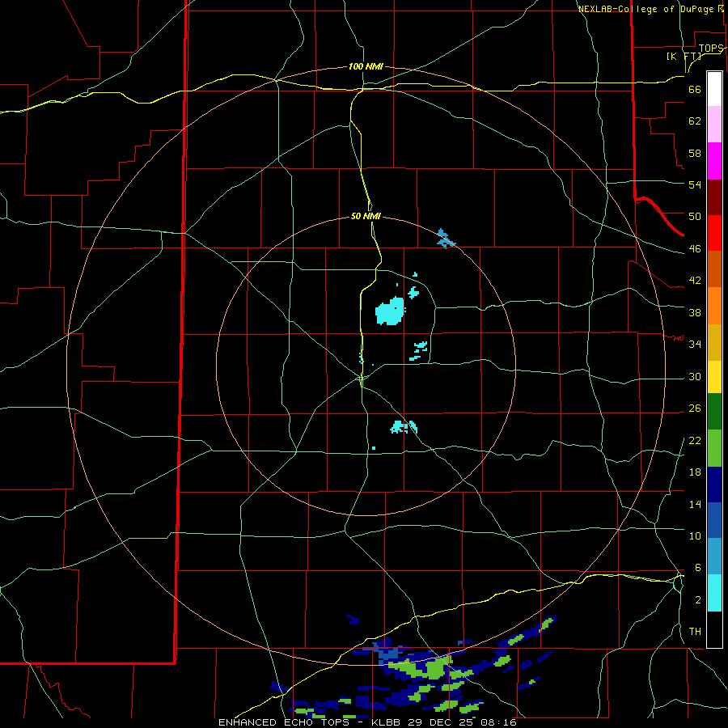Click the 18 legend scale value
The height and width of the screenshot is (728, 728).
click(695, 472)
